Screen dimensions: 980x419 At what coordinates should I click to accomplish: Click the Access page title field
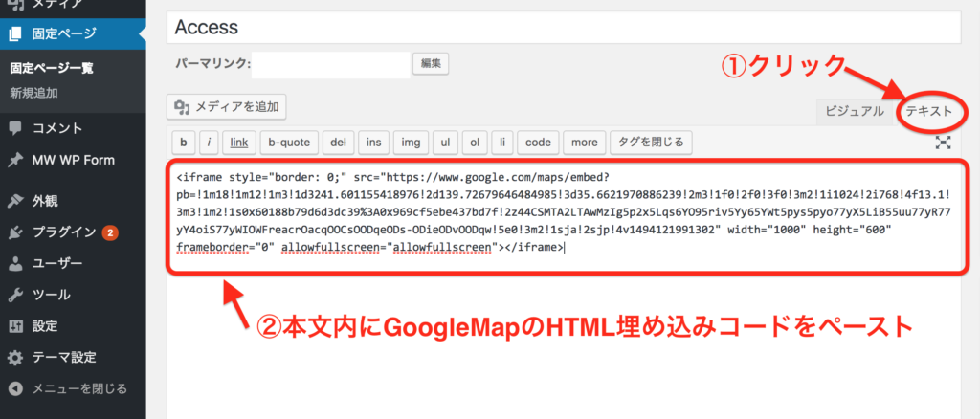pyautogui.click(x=563, y=28)
